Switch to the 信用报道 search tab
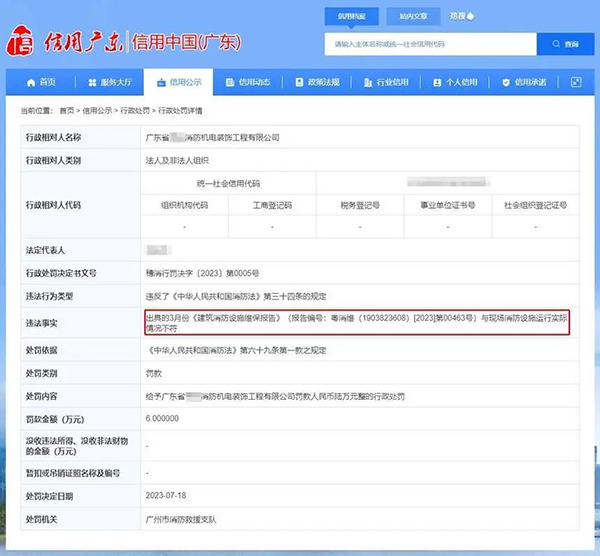600x556 pixels. [x=351, y=16]
